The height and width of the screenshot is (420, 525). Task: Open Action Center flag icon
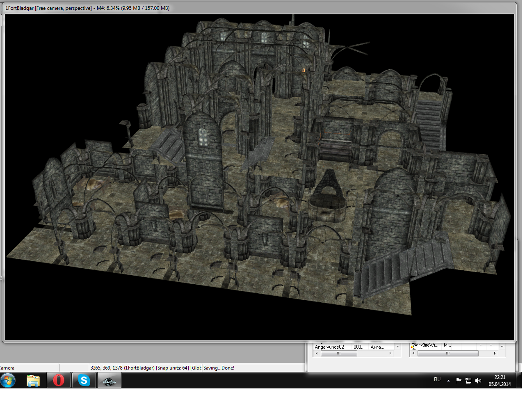click(x=459, y=381)
